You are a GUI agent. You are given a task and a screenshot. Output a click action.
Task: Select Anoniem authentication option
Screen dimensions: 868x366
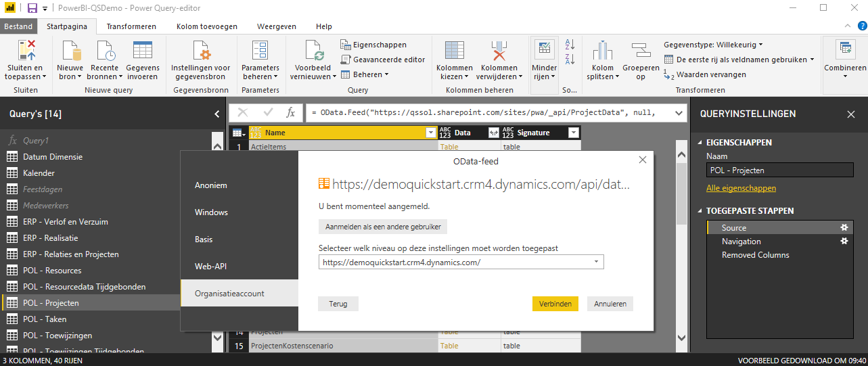tap(239, 185)
